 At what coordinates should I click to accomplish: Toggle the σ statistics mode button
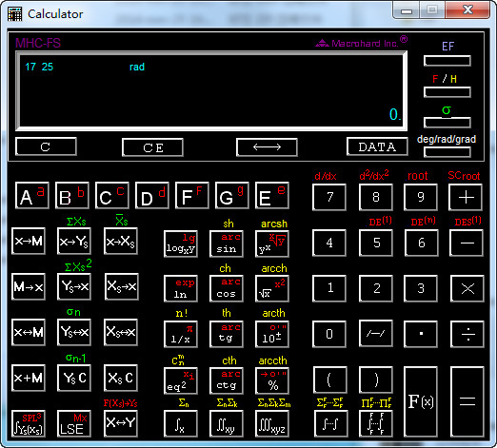pyautogui.click(x=447, y=123)
